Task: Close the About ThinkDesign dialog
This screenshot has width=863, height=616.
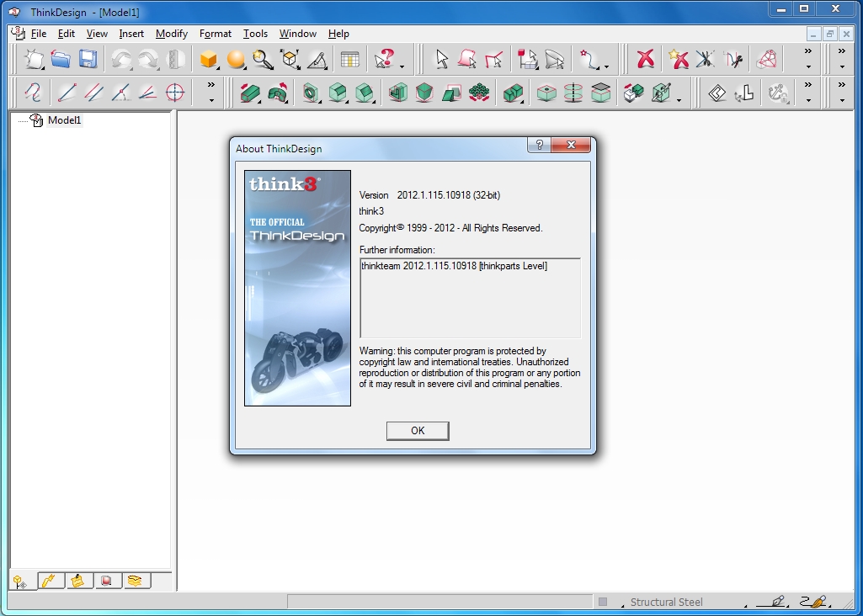Action: coord(571,145)
